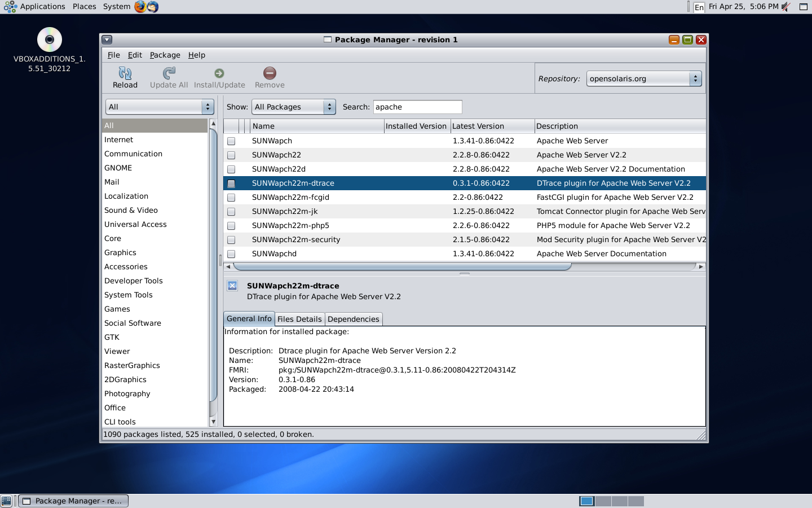Image resolution: width=812 pixels, height=508 pixels.
Task: Select the SUNWapch22m-php5 package row
Action: point(465,225)
